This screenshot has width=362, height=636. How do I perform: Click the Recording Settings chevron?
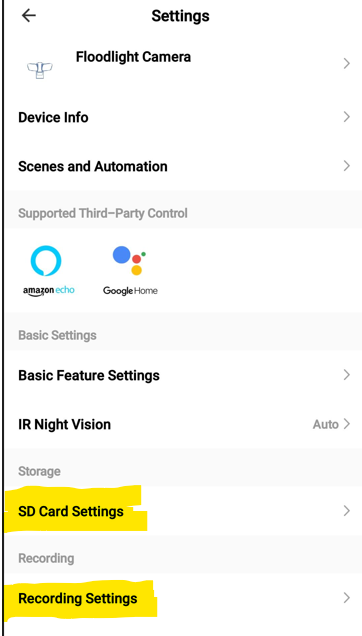(346, 598)
